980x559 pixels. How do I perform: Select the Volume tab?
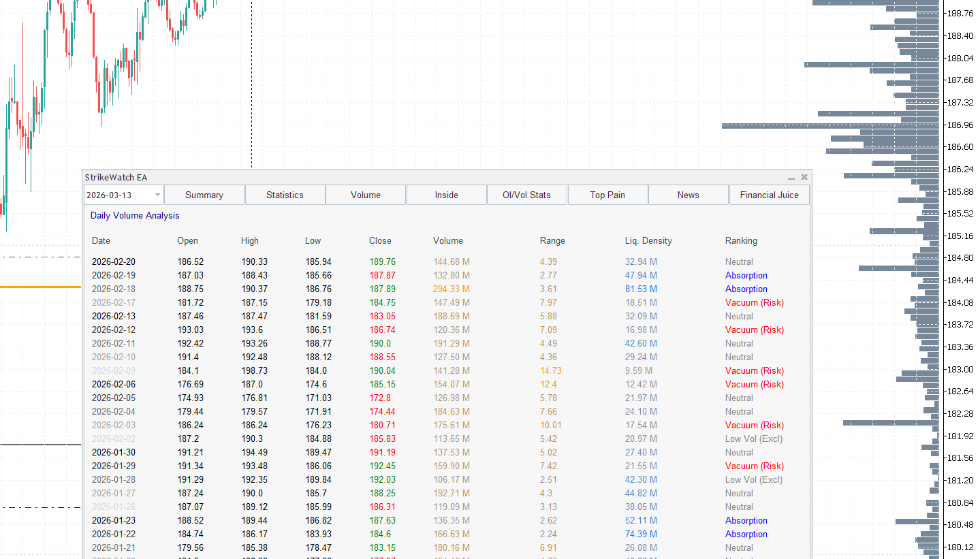[x=366, y=195]
